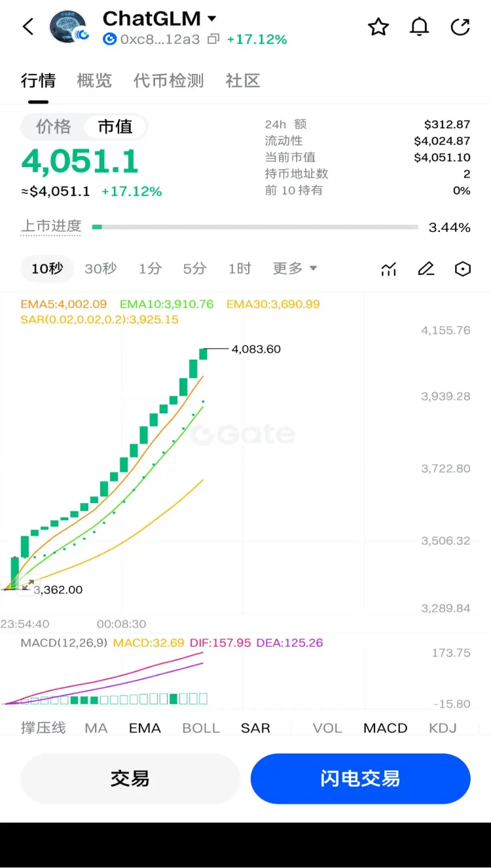491x868 pixels.
Task: Enable the BOLL indicator
Action: [201, 728]
